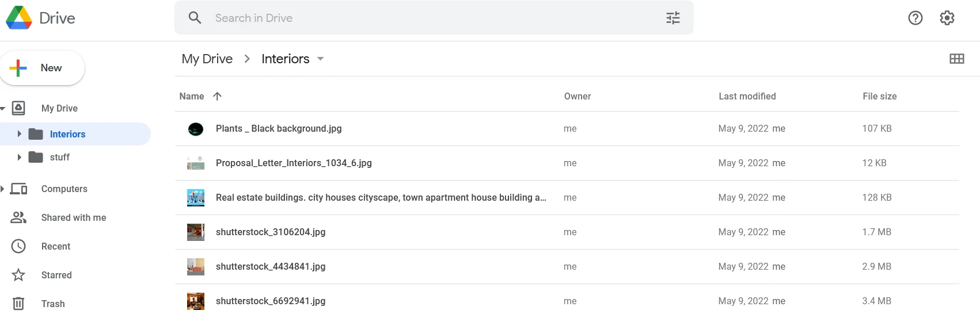Viewport: 980px width, 318px height.
Task: Click in Search in Drive field
Action: coord(434,18)
